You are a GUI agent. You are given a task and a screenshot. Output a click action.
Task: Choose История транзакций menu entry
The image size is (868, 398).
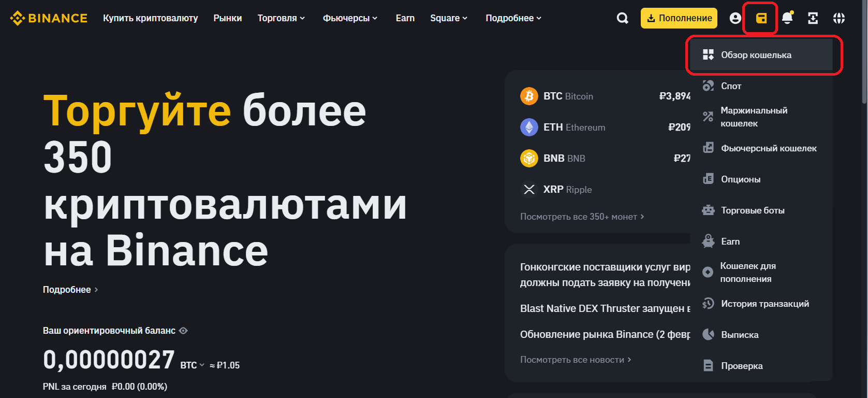coord(764,304)
